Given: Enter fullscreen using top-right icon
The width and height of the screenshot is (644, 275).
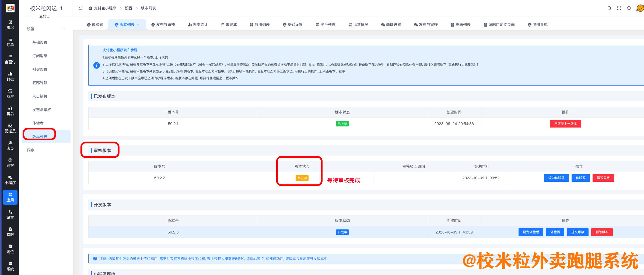Looking at the screenshot, I should click(619, 8).
